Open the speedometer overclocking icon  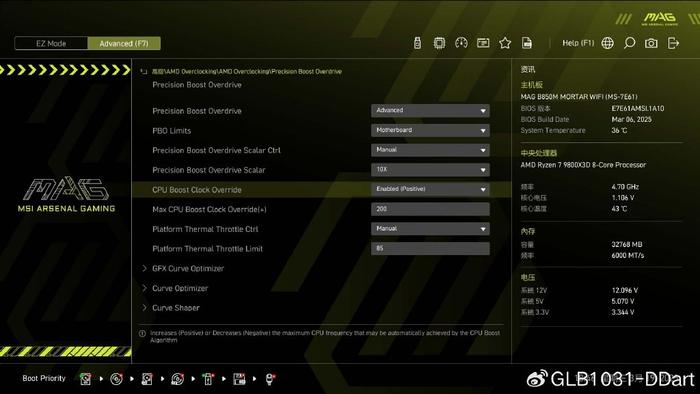pyautogui.click(x=461, y=43)
